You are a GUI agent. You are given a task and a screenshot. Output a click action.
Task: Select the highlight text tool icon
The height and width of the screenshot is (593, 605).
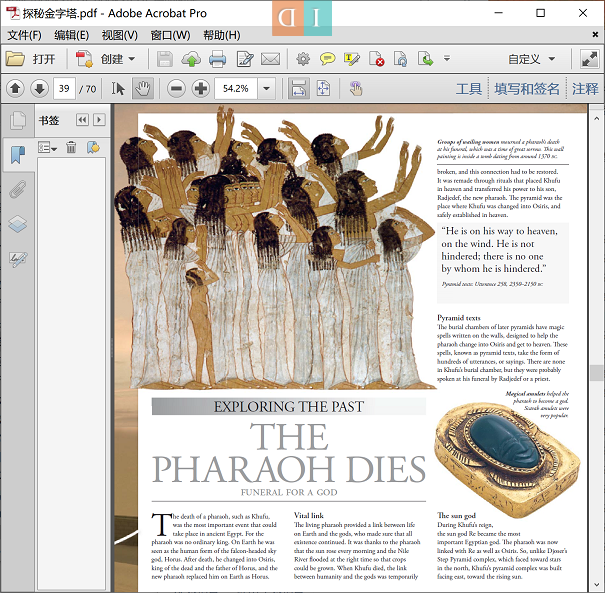[x=352, y=59]
